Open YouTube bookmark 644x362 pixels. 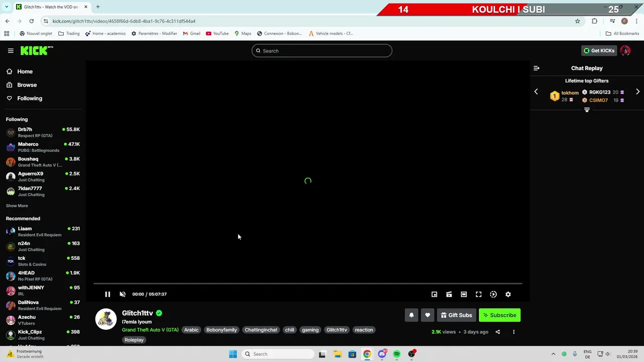(x=217, y=34)
